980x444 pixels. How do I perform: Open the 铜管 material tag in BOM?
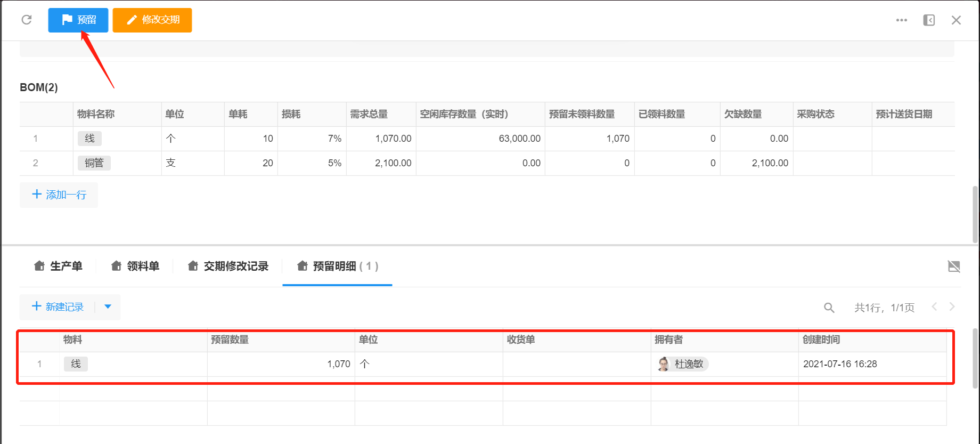click(x=94, y=163)
